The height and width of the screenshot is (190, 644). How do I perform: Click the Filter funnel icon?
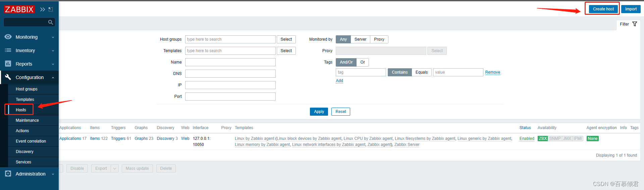[635, 24]
